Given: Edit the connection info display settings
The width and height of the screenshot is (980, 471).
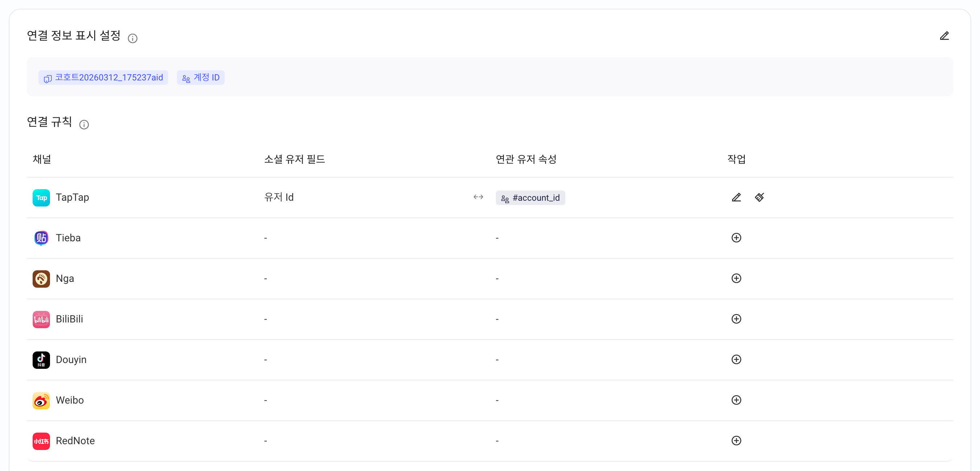Looking at the screenshot, I should click(944, 36).
